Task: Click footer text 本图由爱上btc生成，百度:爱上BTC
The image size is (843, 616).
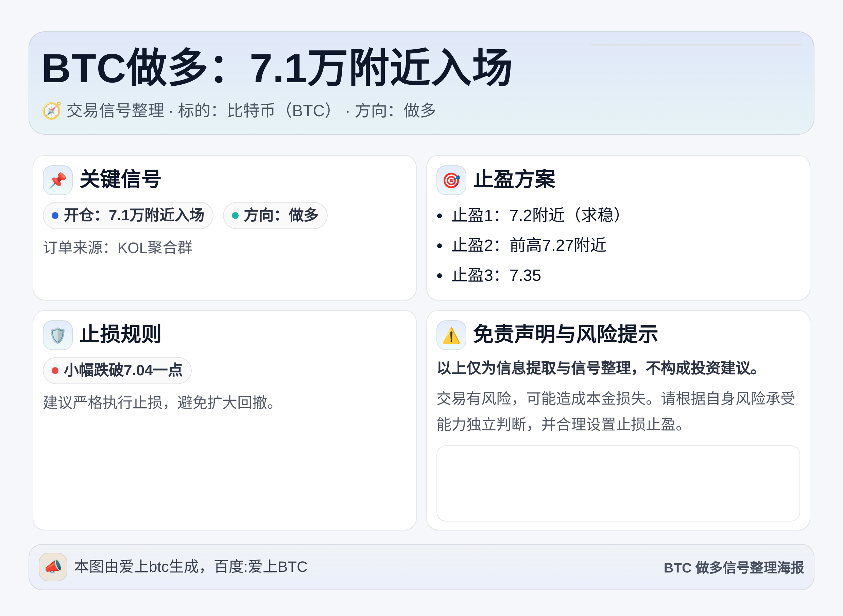Action: tap(191, 567)
